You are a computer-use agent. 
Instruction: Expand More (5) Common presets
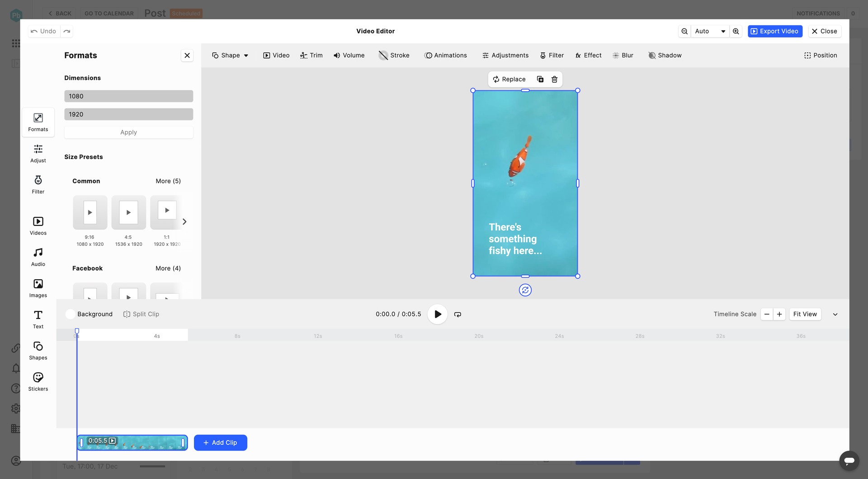point(168,181)
